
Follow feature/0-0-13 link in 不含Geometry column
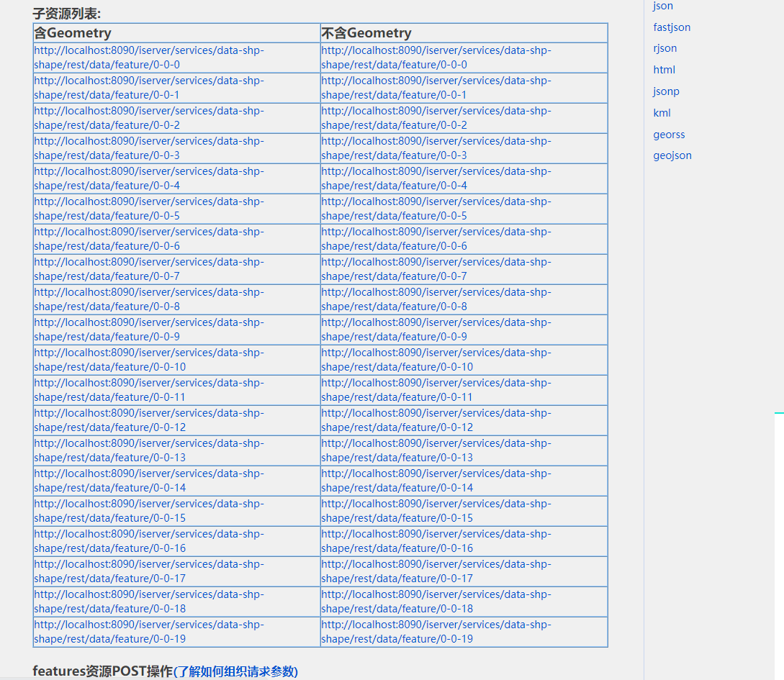[x=436, y=450]
